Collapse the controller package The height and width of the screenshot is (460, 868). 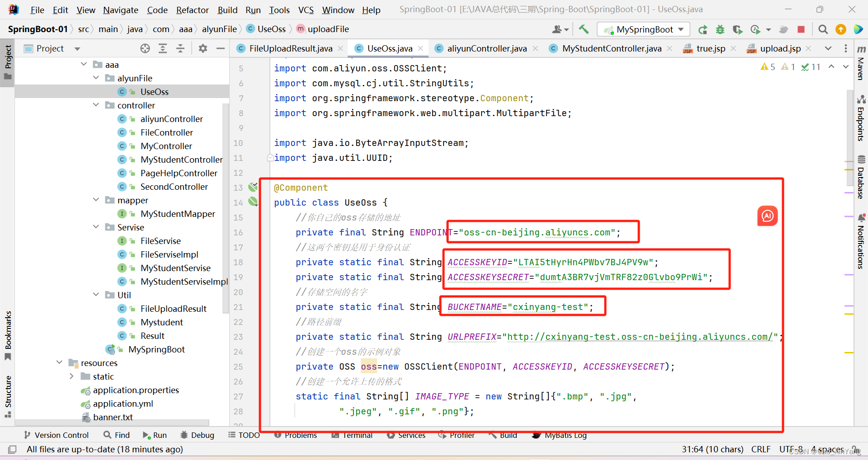click(x=96, y=105)
